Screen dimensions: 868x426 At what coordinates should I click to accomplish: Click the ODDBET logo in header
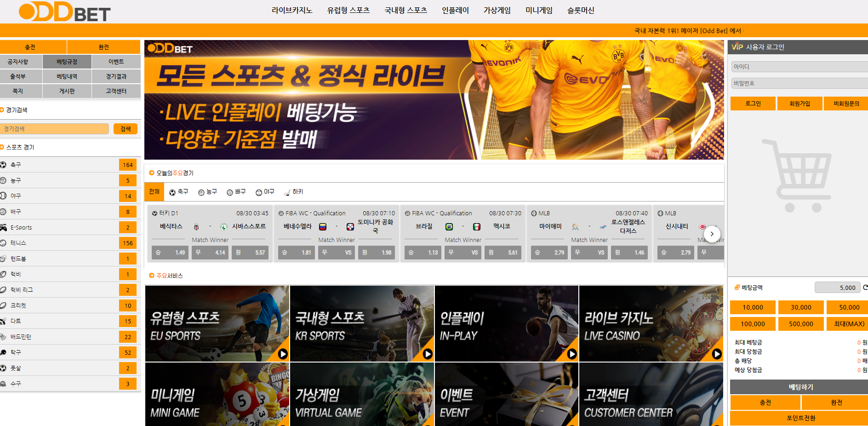click(64, 12)
